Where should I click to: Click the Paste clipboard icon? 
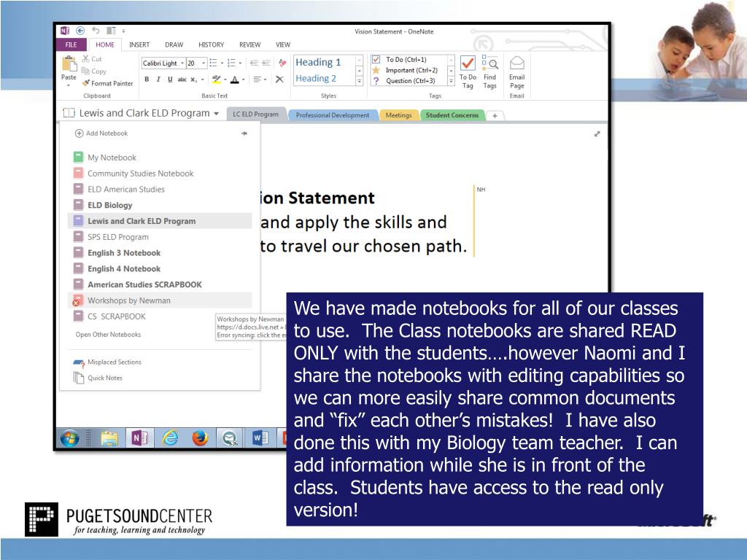point(69,64)
